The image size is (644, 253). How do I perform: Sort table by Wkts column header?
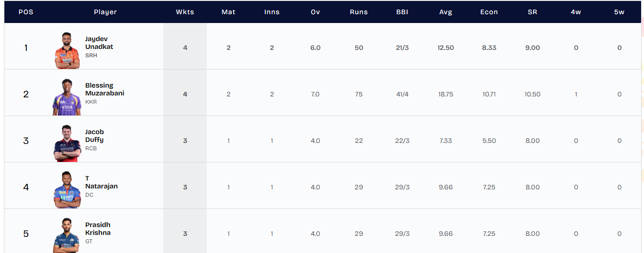coord(185,12)
